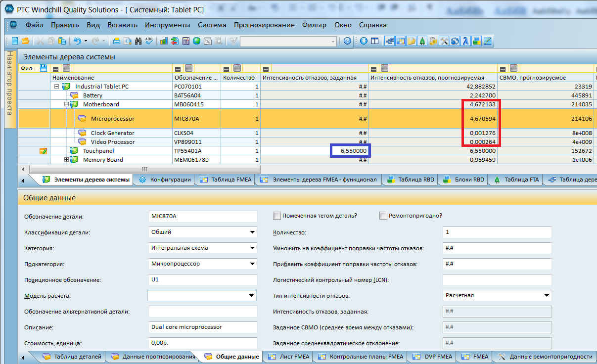Click the paste clipboard icon

tap(62, 41)
